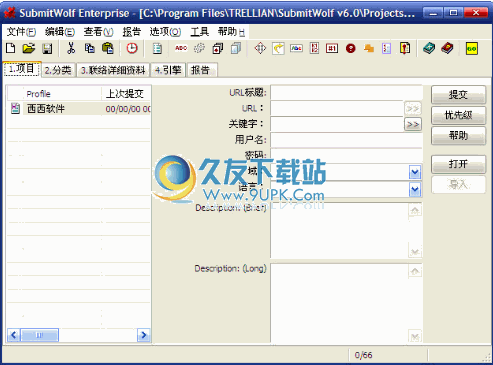
Task: Click the Copy toolbar icon
Action: [89, 48]
